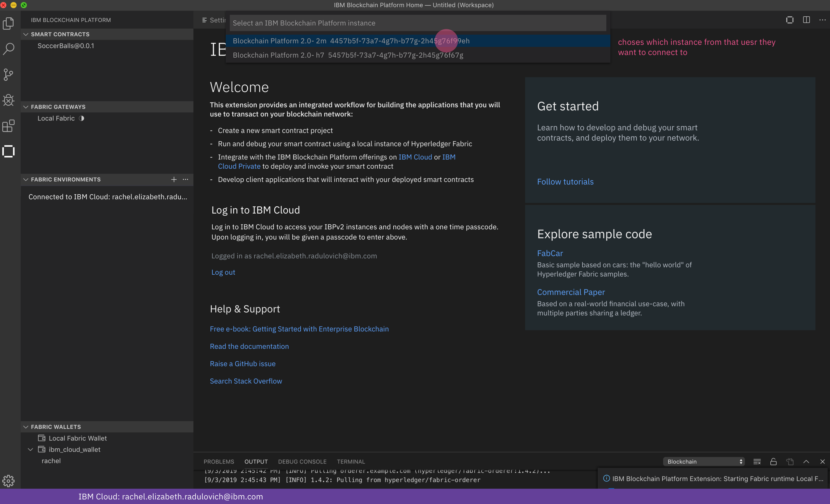Open the IBM Blockchain Platform sidebar icon
This screenshot has width=830, height=504.
point(8,152)
